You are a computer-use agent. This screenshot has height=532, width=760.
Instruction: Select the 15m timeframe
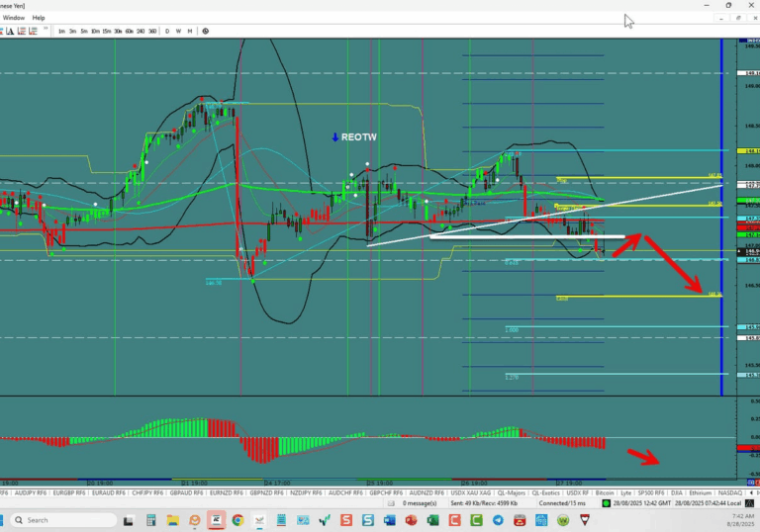click(106, 31)
